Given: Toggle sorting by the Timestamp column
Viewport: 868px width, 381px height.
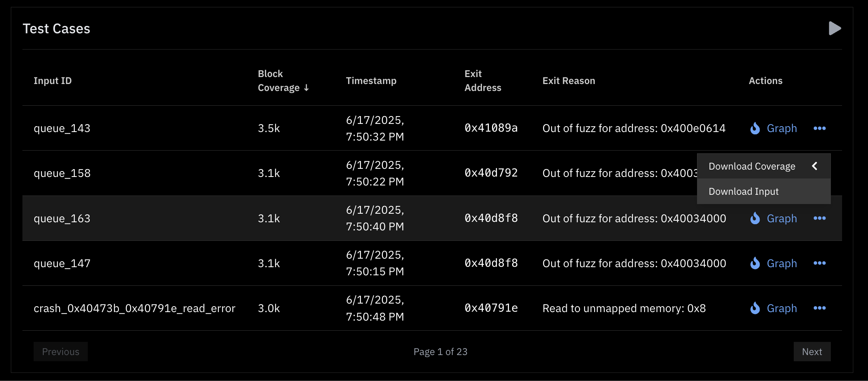Looking at the screenshot, I should click(371, 81).
